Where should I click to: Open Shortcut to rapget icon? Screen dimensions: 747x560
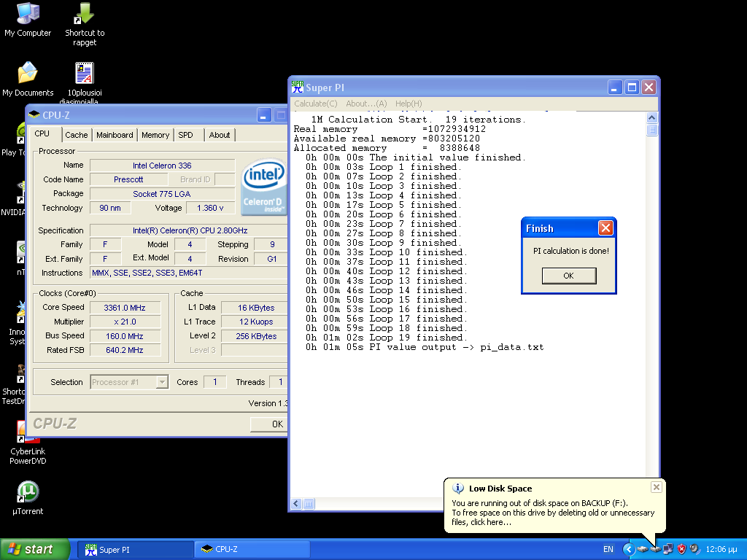pyautogui.click(x=85, y=24)
